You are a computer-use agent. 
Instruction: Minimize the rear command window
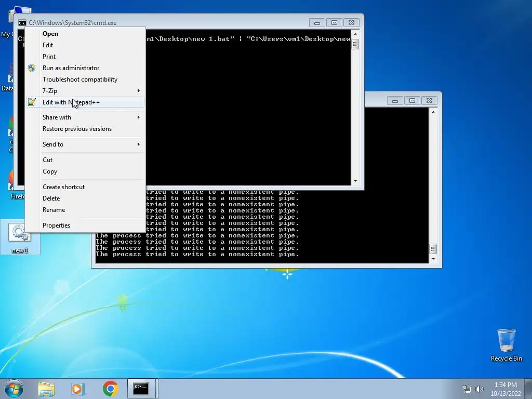(x=395, y=101)
